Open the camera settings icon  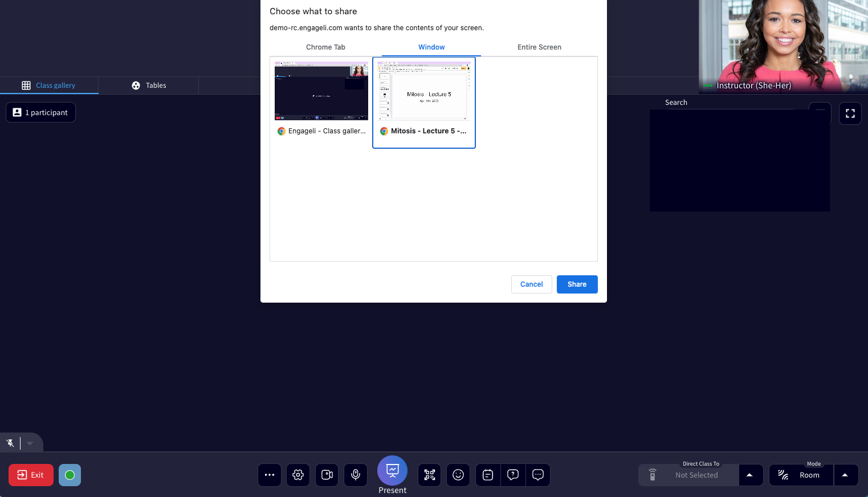click(327, 475)
